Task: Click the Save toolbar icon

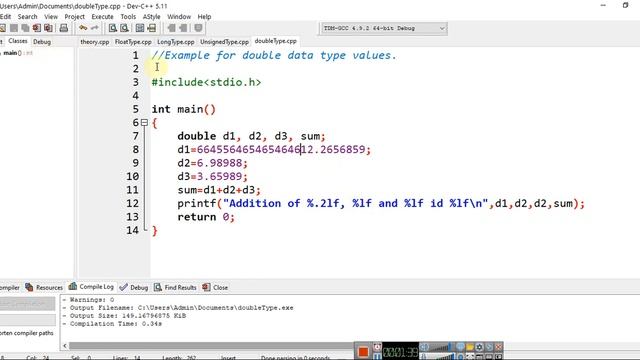Action: (14, 28)
